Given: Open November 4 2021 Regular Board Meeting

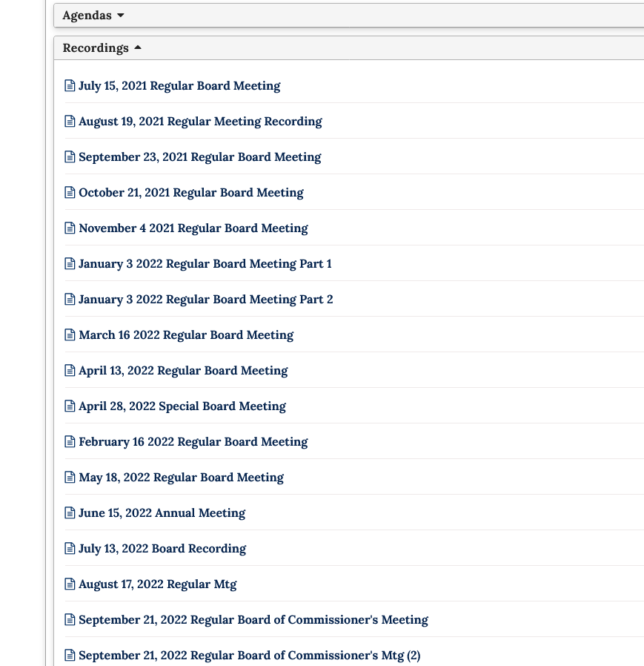Looking at the screenshot, I should 193,229.
